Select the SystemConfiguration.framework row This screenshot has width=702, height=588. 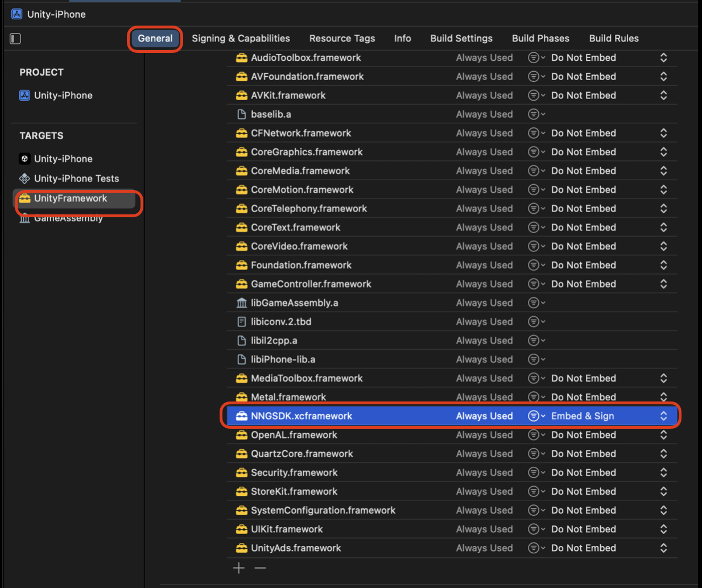[x=452, y=511]
